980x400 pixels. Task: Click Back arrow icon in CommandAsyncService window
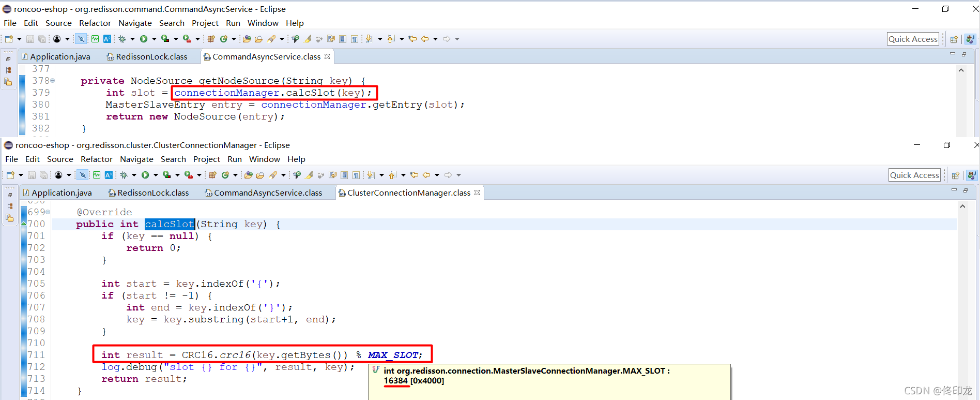424,39
